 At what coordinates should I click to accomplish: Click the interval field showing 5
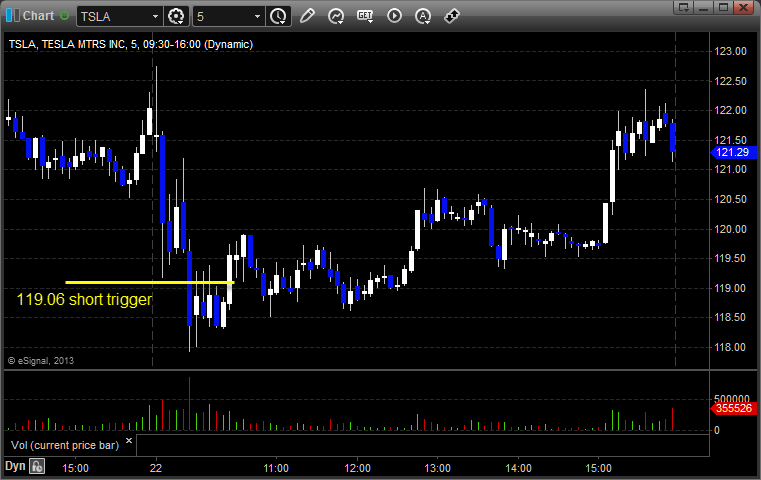(222, 17)
